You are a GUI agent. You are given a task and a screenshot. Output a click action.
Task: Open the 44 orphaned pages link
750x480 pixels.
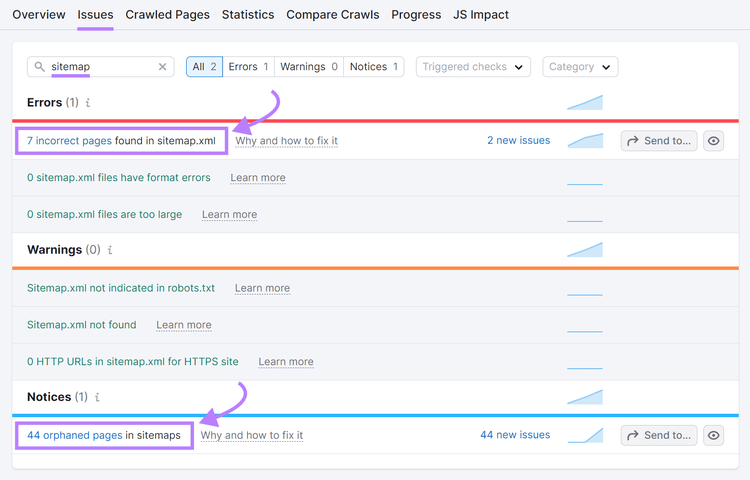[75, 436]
